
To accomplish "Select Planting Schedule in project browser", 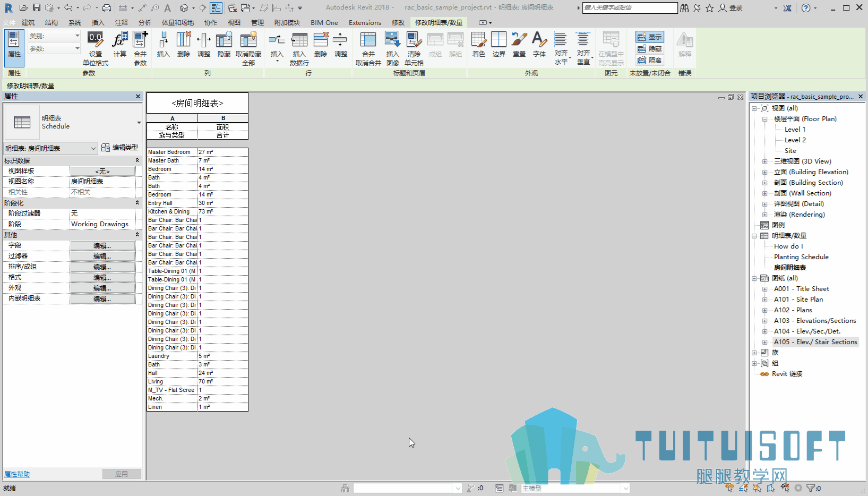I will point(801,257).
